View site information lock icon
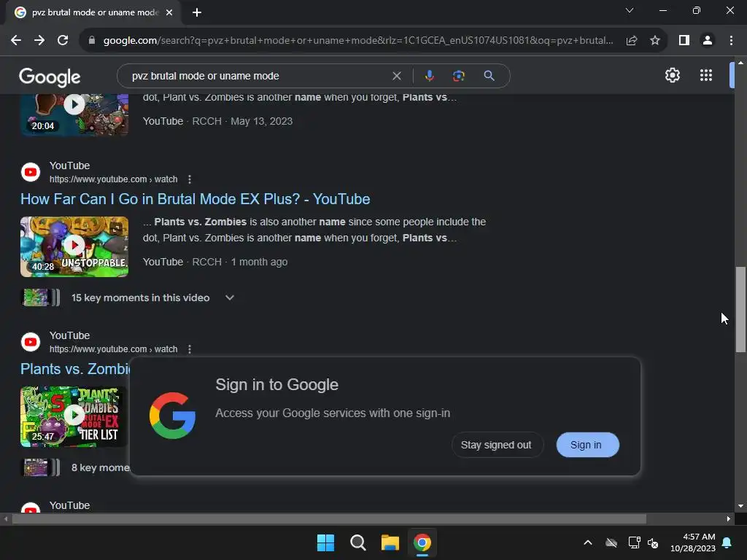The width and height of the screenshot is (747, 560). [x=92, y=41]
